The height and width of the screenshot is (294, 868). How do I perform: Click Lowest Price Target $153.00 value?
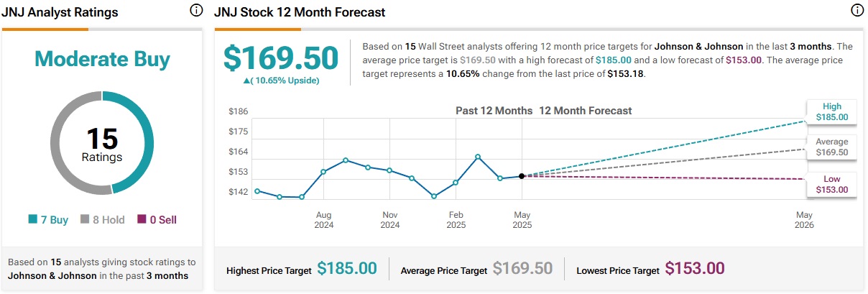pos(695,269)
